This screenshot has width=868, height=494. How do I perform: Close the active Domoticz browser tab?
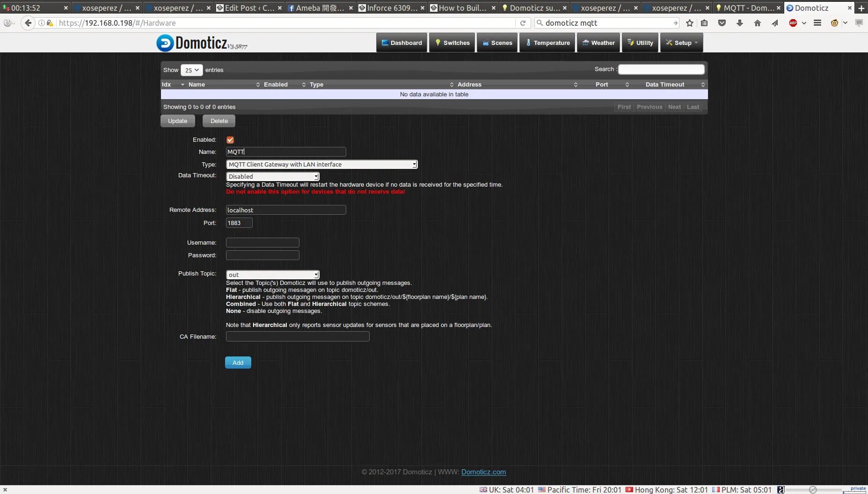click(850, 8)
